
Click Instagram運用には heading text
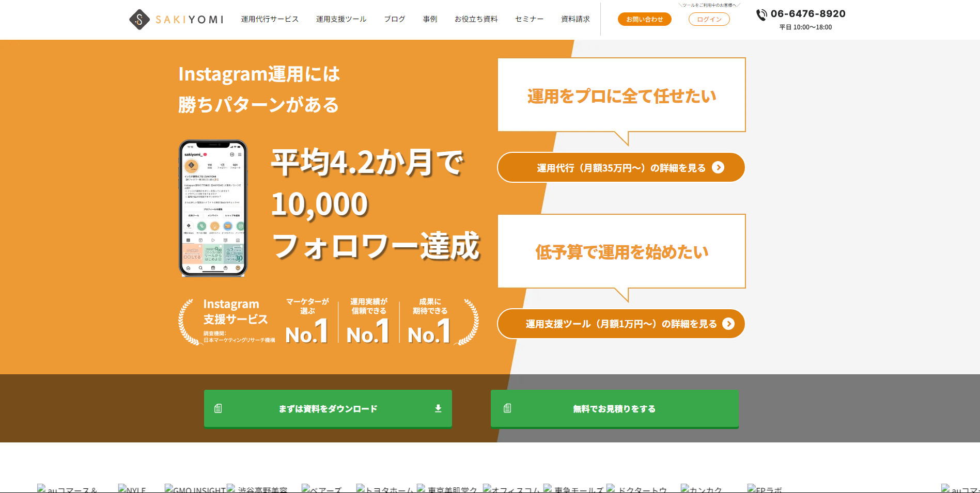259,74
